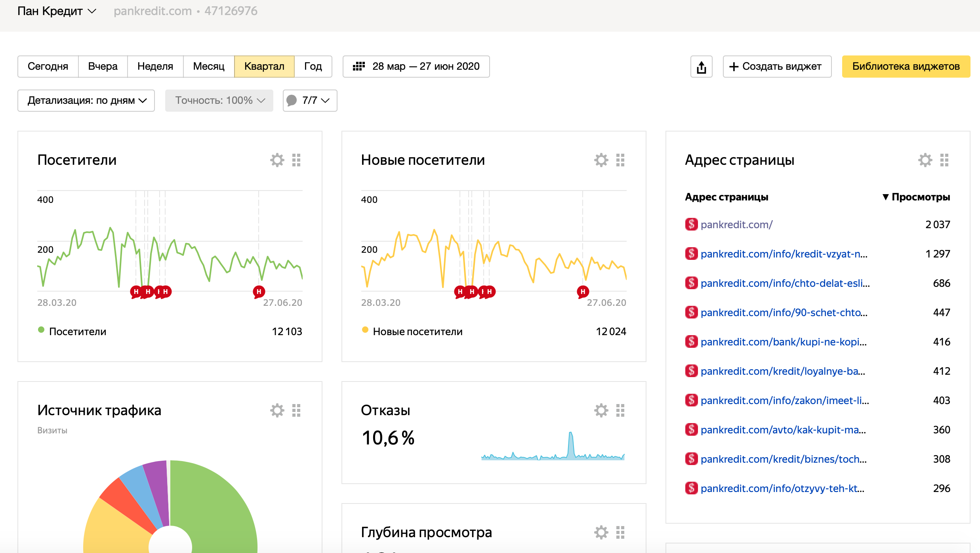The width and height of the screenshot is (980, 553).
Task: Switch to the Год period tab
Action: tap(313, 67)
